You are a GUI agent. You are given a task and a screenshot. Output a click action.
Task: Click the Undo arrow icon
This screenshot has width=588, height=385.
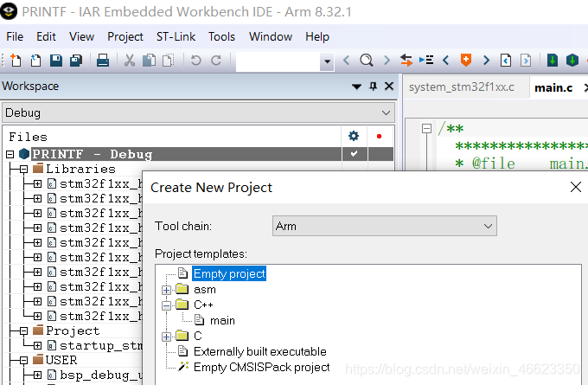pyautogui.click(x=196, y=60)
